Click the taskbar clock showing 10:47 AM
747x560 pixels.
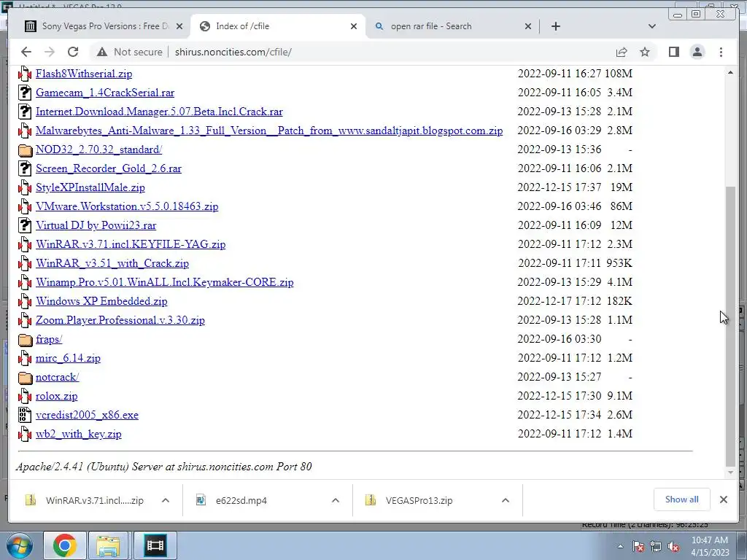[709, 546]
